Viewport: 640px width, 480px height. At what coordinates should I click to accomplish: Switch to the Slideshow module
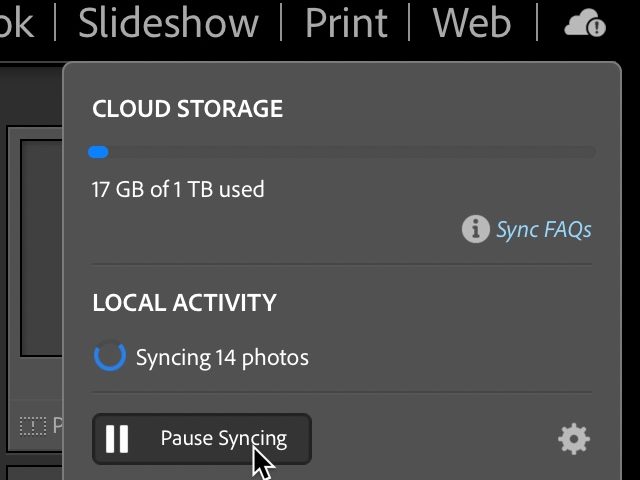click(168, 22)
